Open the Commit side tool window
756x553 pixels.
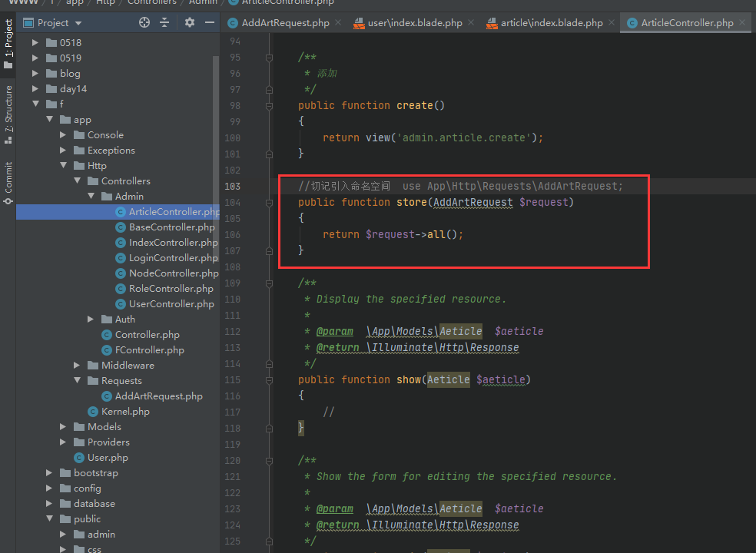point(8,183)
